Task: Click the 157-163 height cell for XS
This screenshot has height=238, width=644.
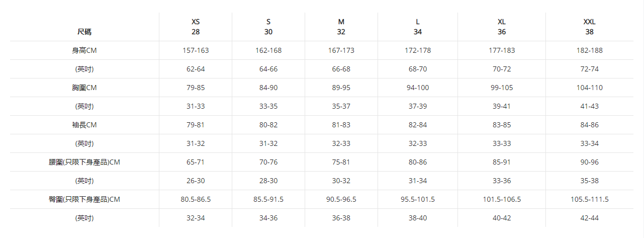Action: point(196,50)
